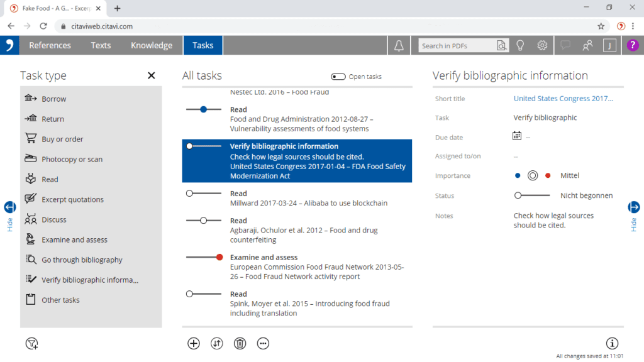The image size is (644, 362).
Task: Delete the task with trash icon
Action: [x=240, y=343]
